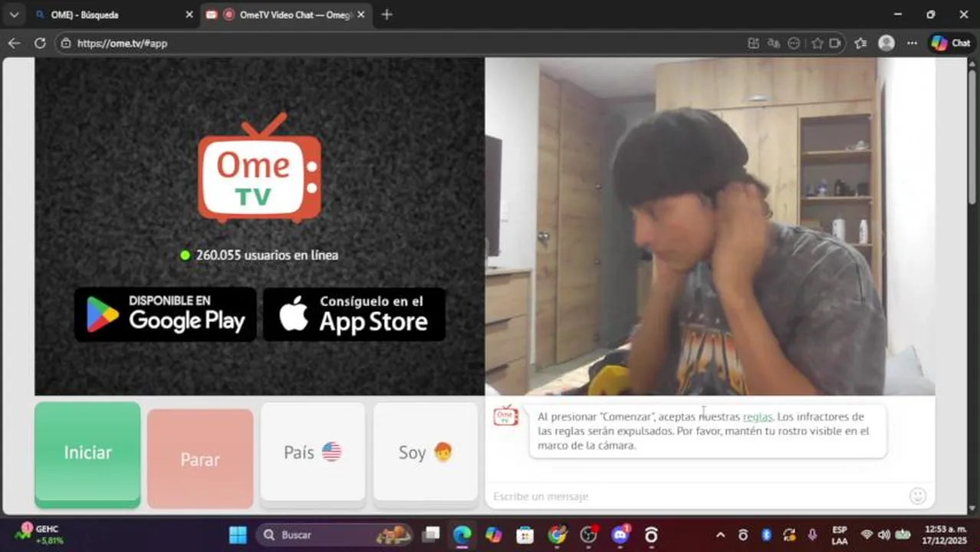Viewport: 980px width, 552px height.
Task: Go back with the browser back arrow
Action: click(14, 43)
